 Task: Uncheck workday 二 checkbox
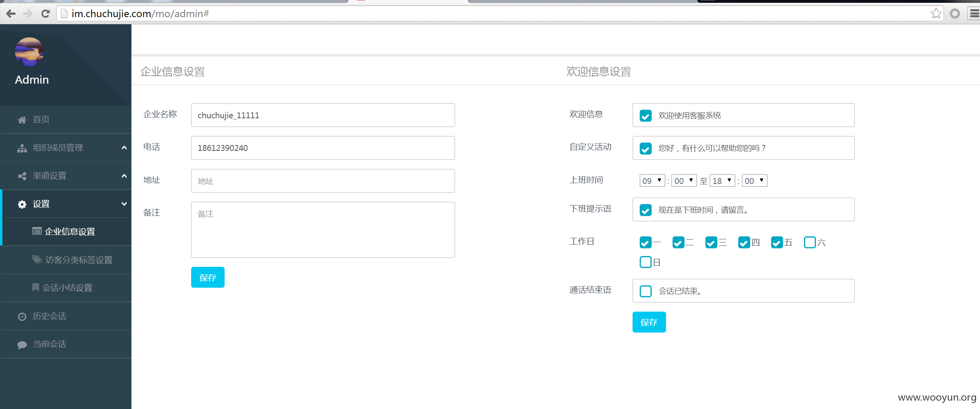click(678, 242)
